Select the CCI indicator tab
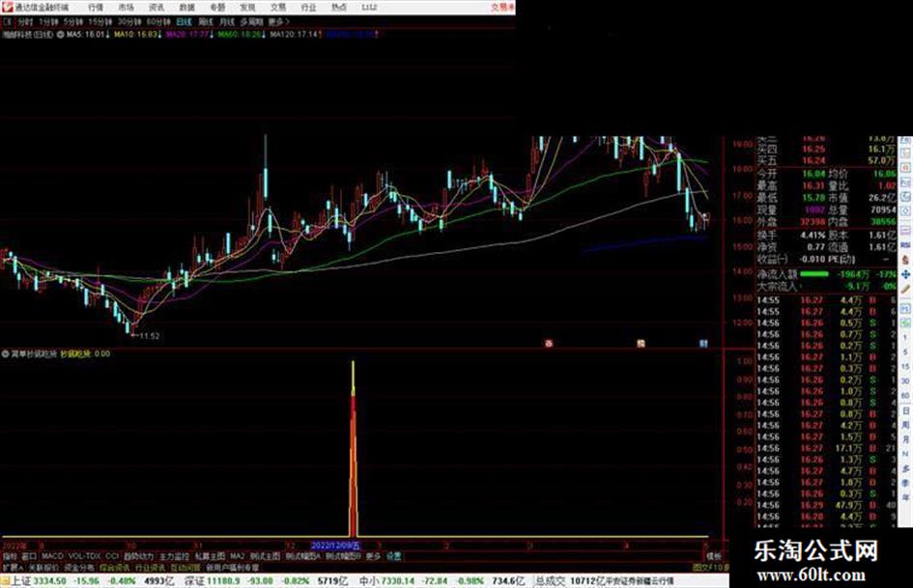913x588 pixels. [112, 556]
